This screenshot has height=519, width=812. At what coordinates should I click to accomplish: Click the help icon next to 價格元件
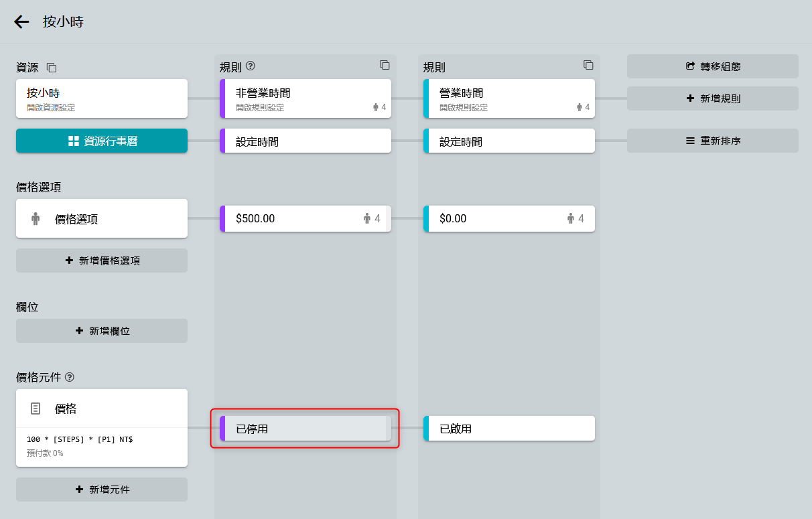tap(69, 377)
